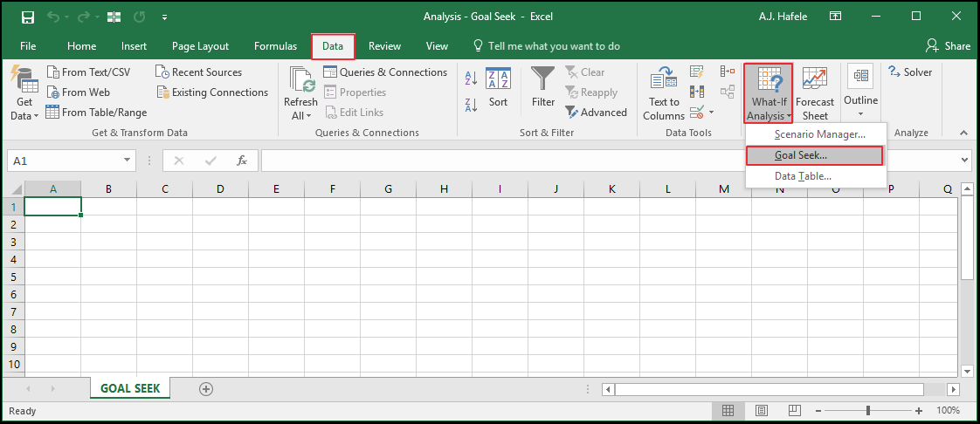Select row 5 header

(x=15, y=277)
